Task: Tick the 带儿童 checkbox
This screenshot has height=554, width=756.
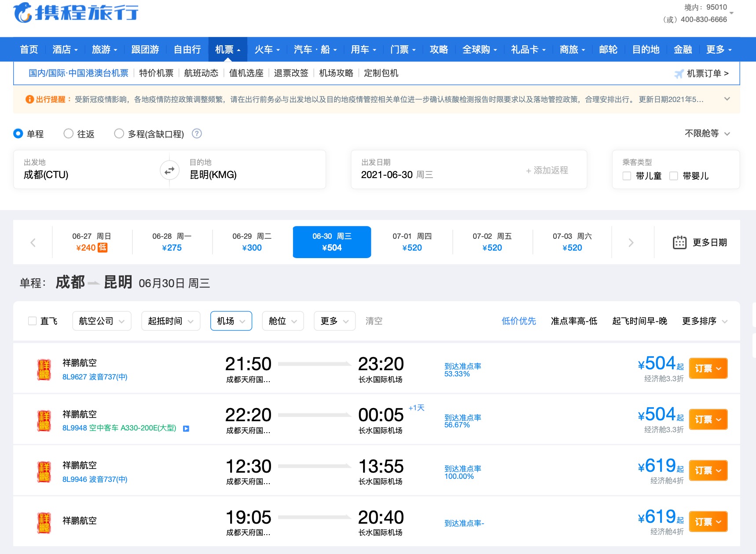Action: pyautogui.click(x=627, y=176)
